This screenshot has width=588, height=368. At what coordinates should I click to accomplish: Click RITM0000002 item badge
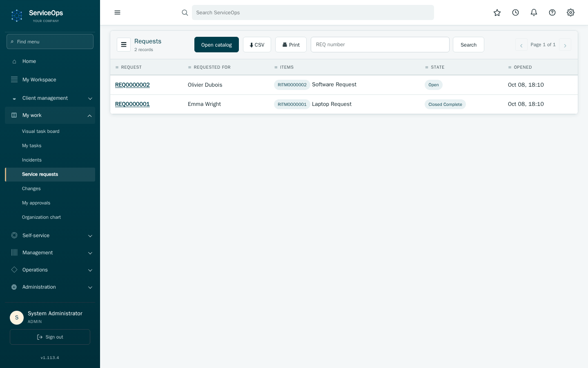292,85
